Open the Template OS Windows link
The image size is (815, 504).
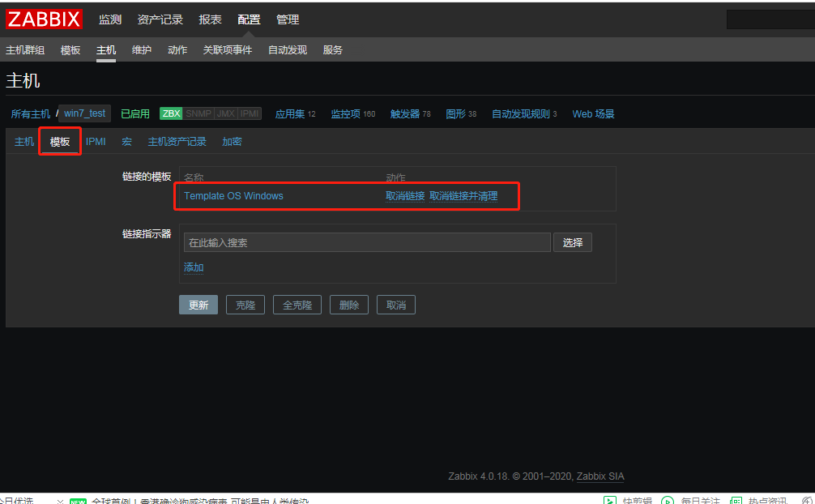(233, 196)
